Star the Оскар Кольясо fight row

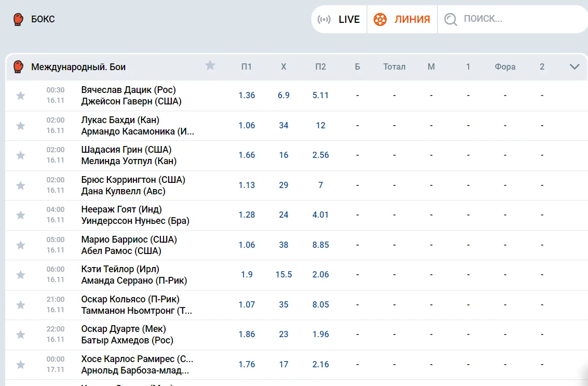pyautogui.click(x=21, y=305)
